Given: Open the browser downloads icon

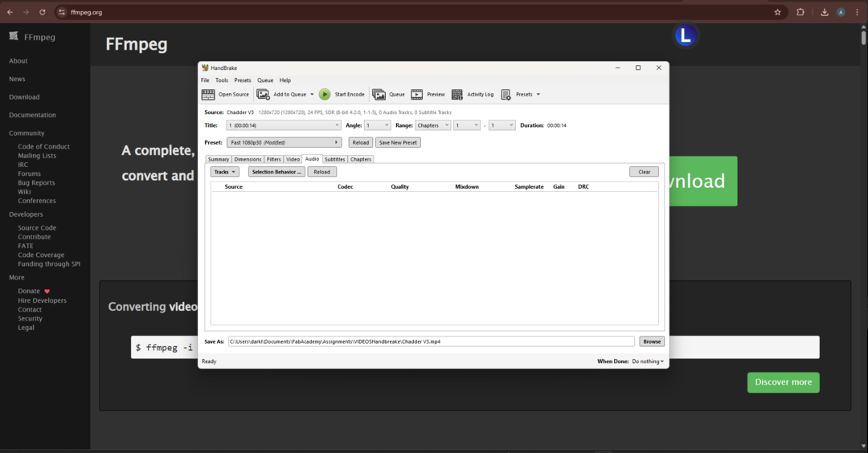Looking at the screenshot, I should [x=825, y=12].
